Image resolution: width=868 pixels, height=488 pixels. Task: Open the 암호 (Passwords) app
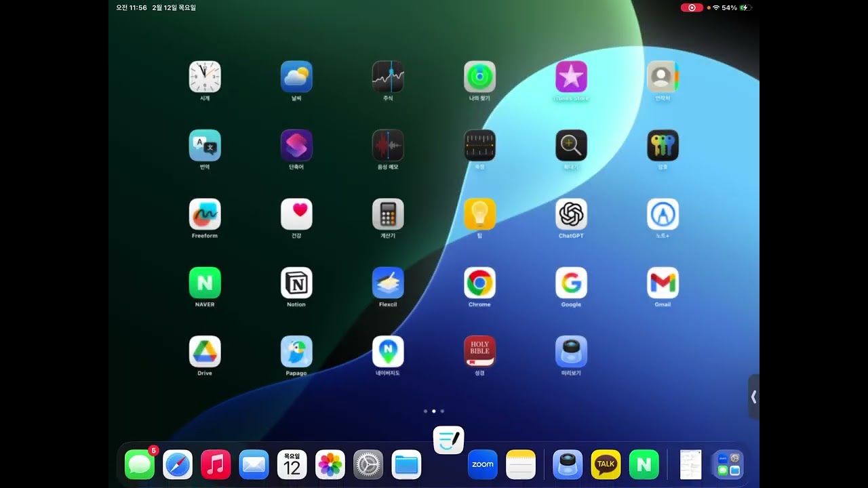[x=663, y=145]
